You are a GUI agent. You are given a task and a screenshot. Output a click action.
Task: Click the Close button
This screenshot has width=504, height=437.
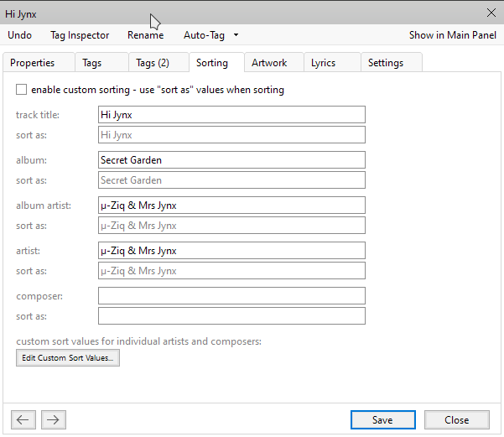coord(456,419)
